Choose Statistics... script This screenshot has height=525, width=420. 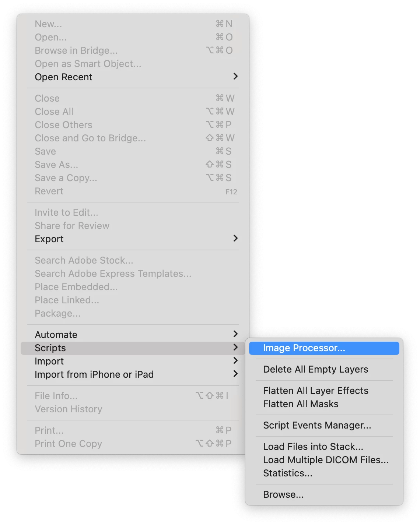click(x=324, y=473)
